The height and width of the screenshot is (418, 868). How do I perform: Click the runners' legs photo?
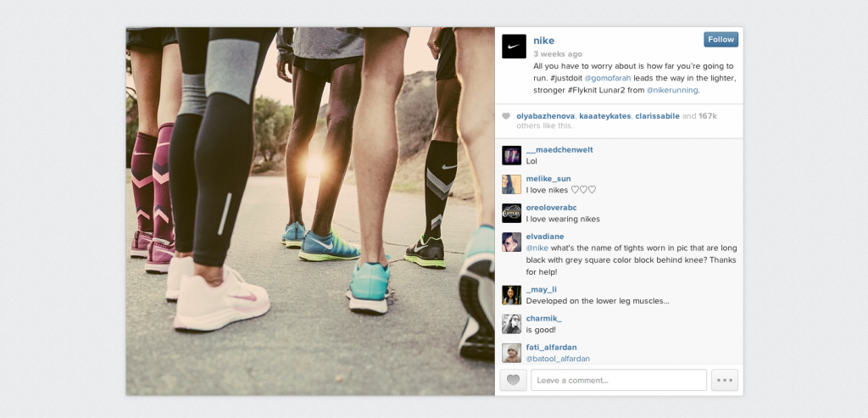click(x=310, y=211)
